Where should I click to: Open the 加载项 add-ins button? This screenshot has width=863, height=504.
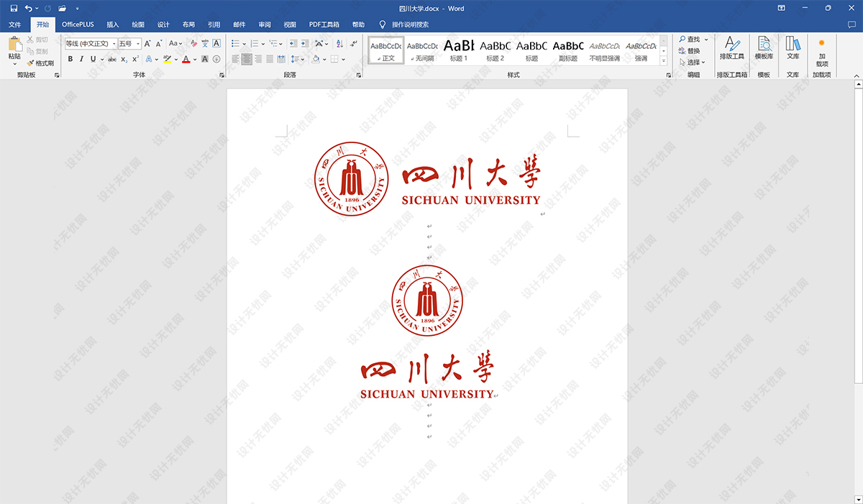click(821, 52)
